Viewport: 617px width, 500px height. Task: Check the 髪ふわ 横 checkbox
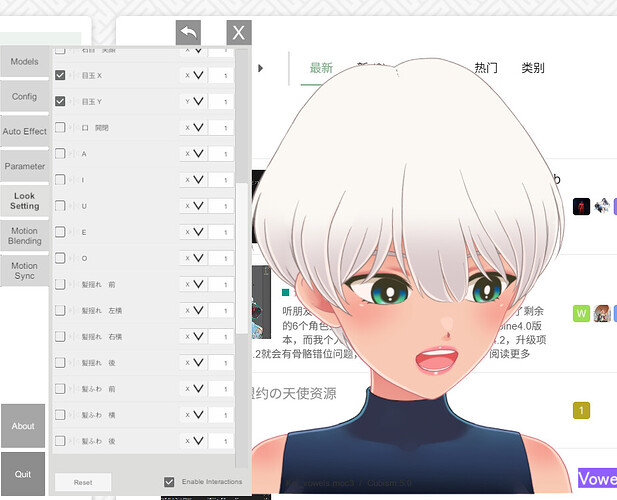60,415
